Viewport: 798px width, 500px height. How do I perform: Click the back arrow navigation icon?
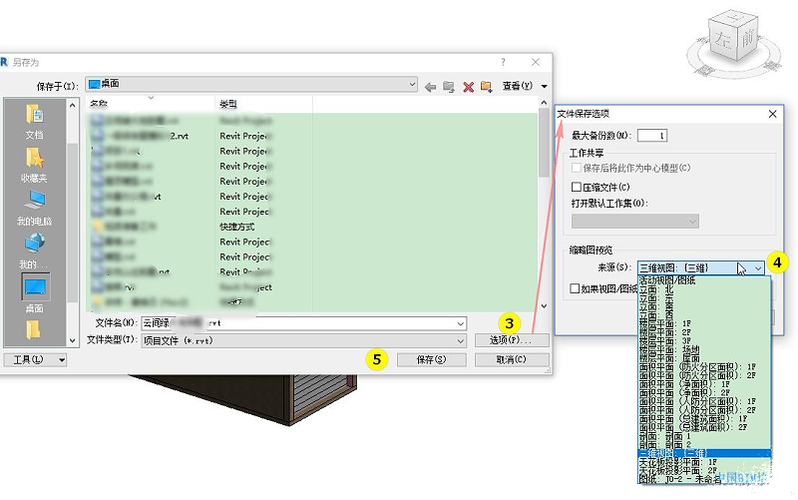(430, 87)
